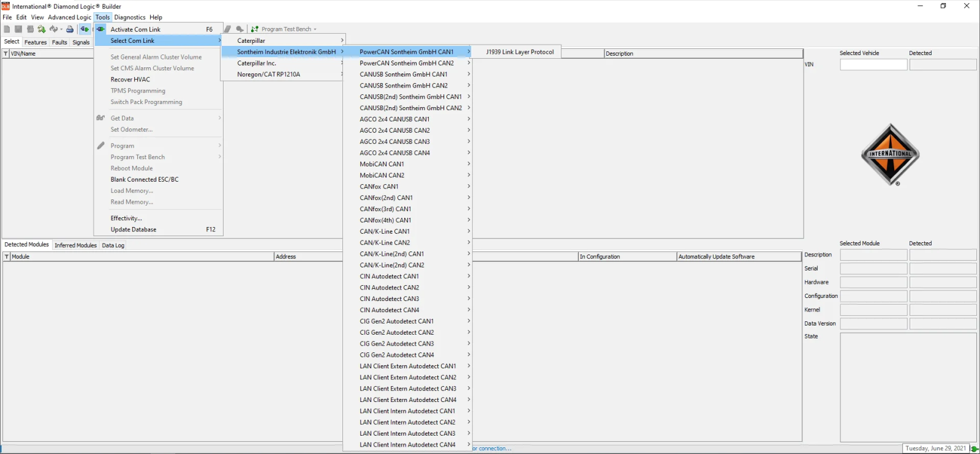Expand the CIN Autodetect CAN4 submenu
Image resolution: width=980 pixels, height=454 pixels.
[x=469, y=310]
